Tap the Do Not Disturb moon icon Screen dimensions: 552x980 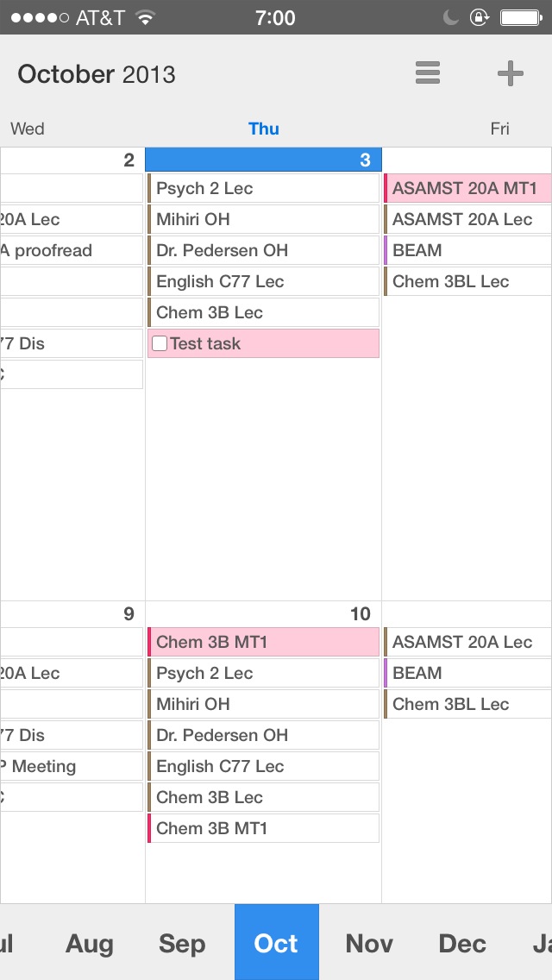pos(451,17)
